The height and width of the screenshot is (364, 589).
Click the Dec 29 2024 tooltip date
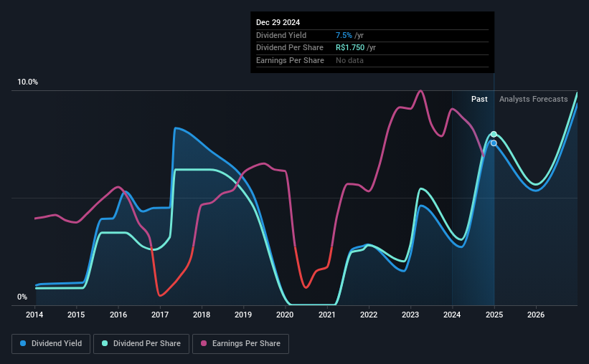coord(278,22)
